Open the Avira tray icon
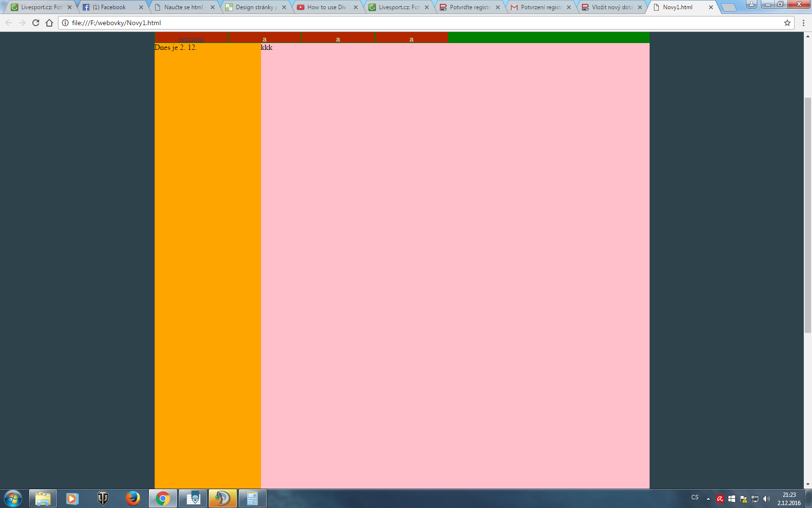This screenshot has height=508, width=812. click(x=720, y=499)
